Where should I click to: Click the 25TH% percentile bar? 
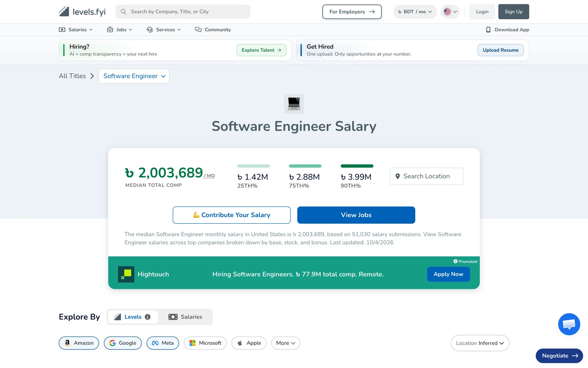[254, 166]
